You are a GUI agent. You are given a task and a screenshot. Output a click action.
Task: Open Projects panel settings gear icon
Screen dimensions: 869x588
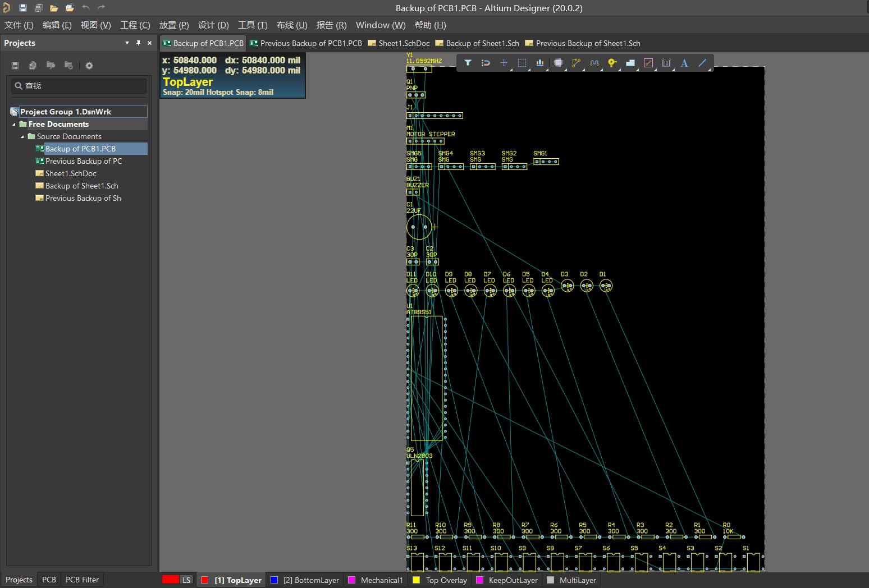[x=89, y=66]
